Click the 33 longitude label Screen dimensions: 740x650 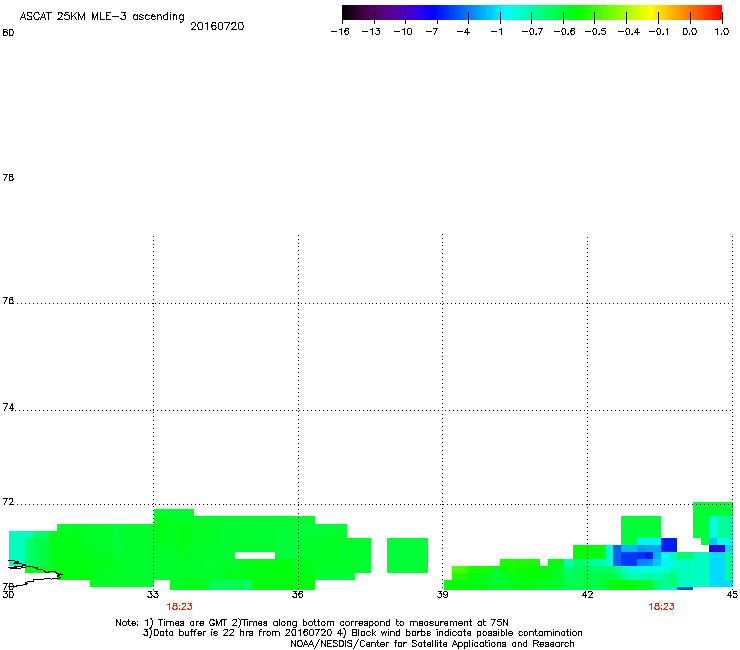coord(153,594)
